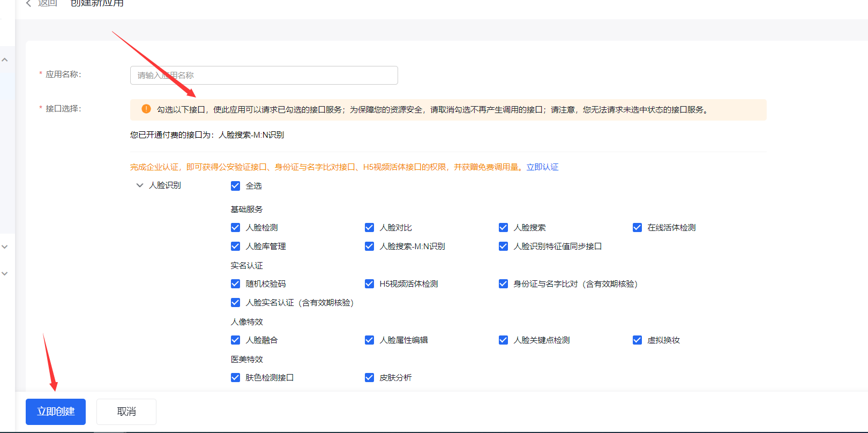Focus the 应用名称 input field

(x=264, y=76)
